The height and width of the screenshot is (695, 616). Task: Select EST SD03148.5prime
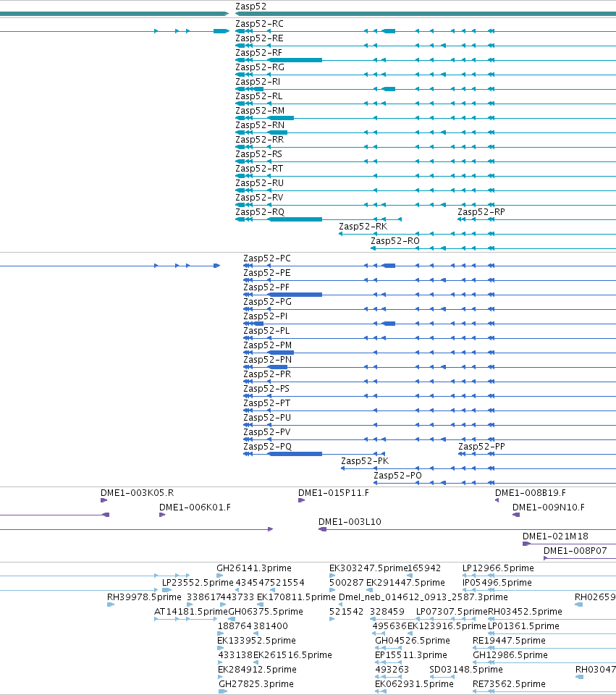(466, 670)
